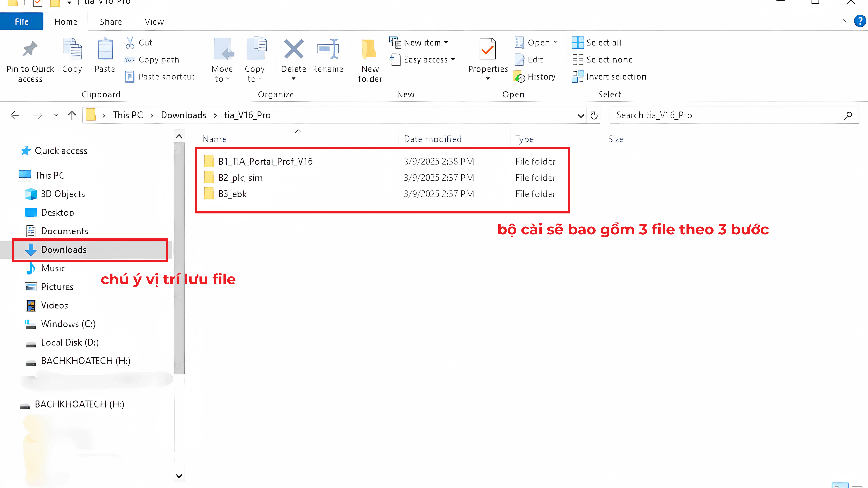Click the Rename icon

pyautogui.click(x=328, y=49)
